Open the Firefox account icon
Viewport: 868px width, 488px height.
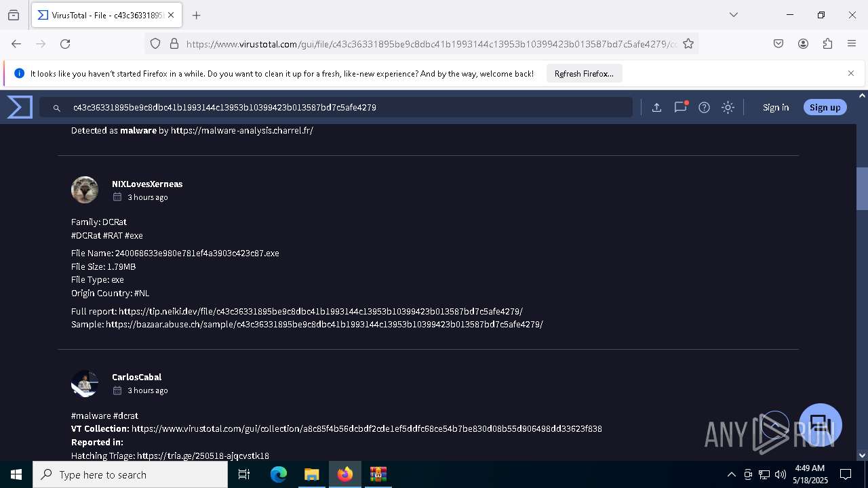point(803,43)
